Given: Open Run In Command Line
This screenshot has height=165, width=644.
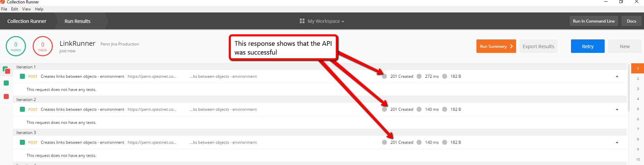Looking at the screenshot, I should (x=594, y=21).
